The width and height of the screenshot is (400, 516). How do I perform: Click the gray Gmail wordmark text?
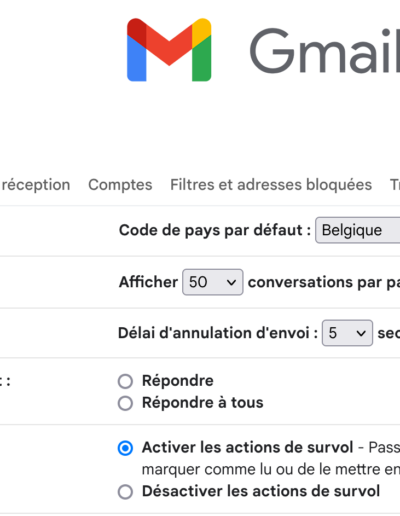[325, 51]
